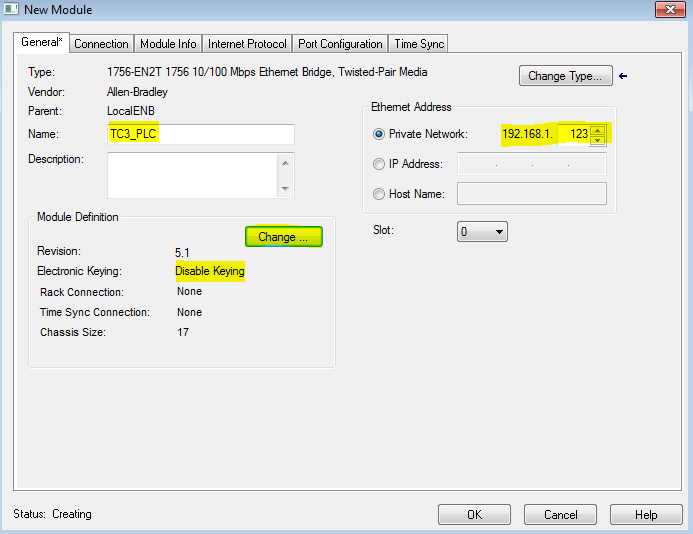Close the New Module dialog
Screen dimensions: 693x534
[670, 9]
